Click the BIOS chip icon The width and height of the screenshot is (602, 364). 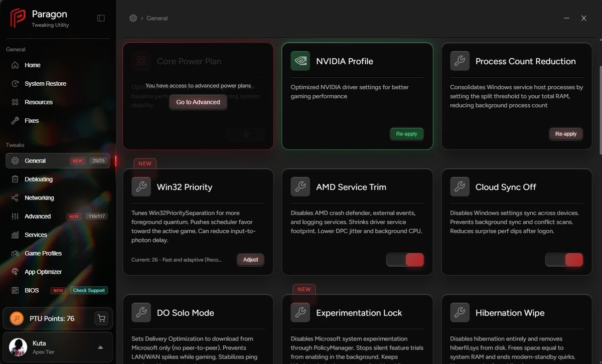(15, 291)
